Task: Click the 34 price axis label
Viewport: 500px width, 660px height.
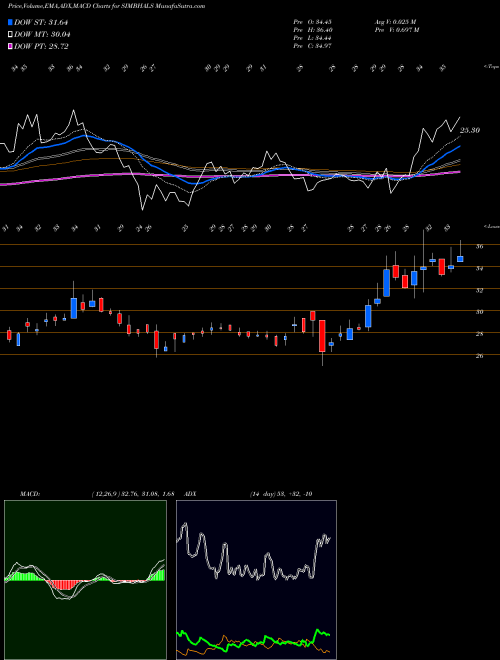Action: [479, 269]
